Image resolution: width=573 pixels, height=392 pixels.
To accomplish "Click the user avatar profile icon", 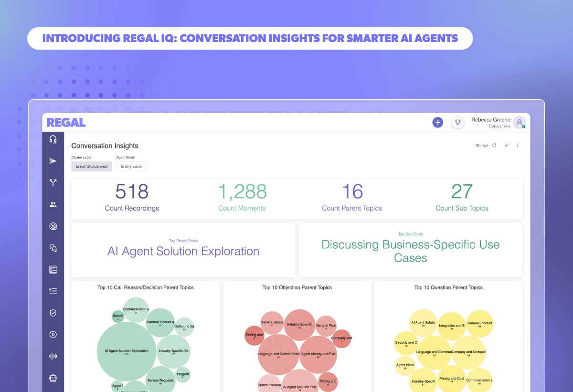I will click(x=520, y=122).
